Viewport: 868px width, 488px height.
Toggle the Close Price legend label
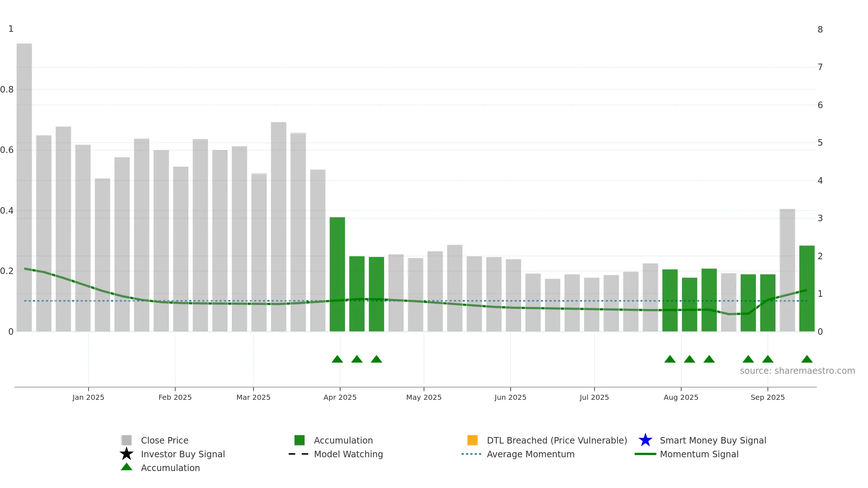165,440
